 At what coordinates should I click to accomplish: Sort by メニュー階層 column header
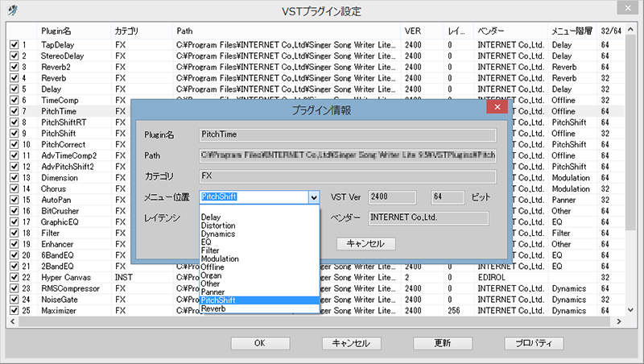point(572,31)
